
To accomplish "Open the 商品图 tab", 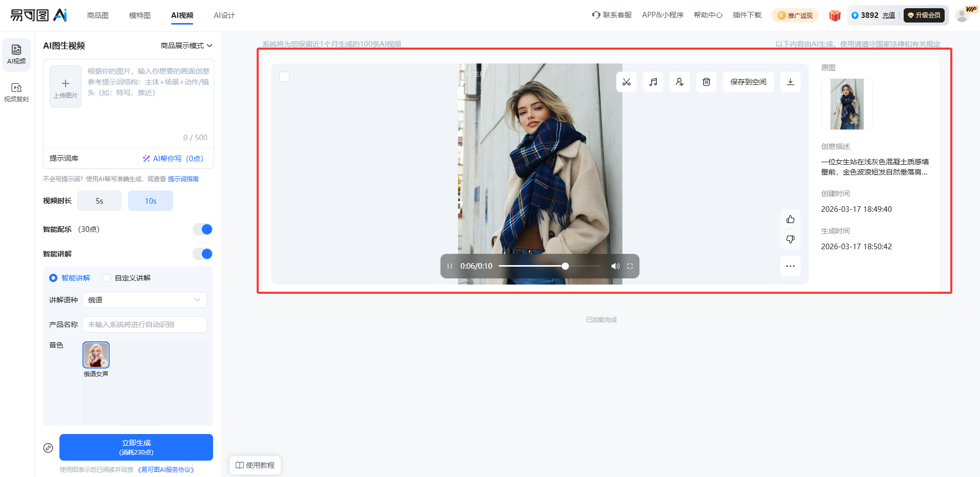I will coord(98,15).
